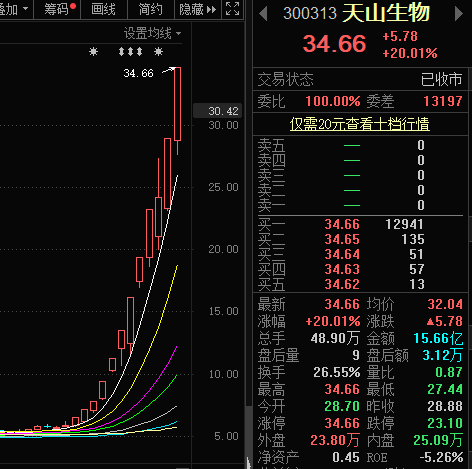Go to next stock with right arrow
This screenshot has width=472, height=469.
click(459, 14)
